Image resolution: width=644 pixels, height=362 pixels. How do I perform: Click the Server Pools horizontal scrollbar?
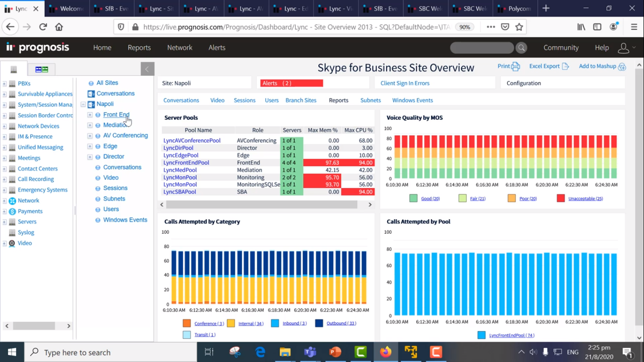coord(262,205)
